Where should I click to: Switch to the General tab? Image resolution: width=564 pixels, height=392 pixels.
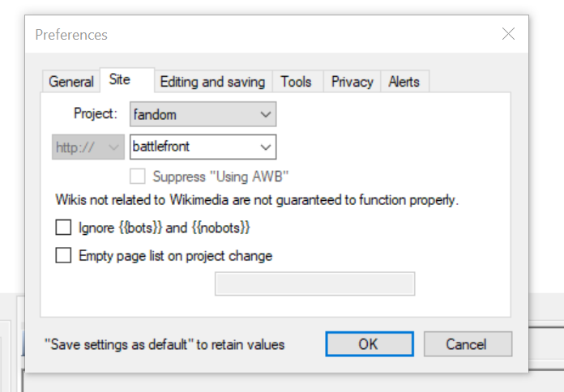[x=71, y=82]
